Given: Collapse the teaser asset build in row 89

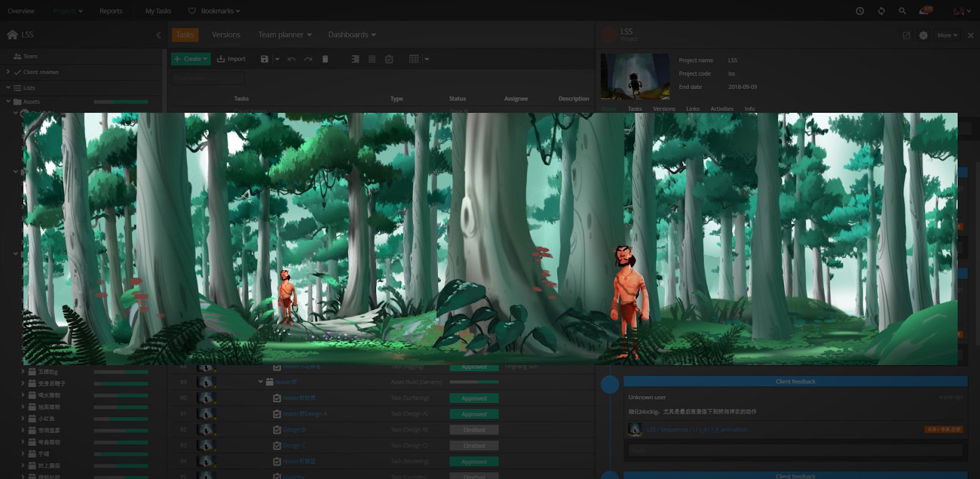Looking at the screenshot, I should click(x=260, y=382).
